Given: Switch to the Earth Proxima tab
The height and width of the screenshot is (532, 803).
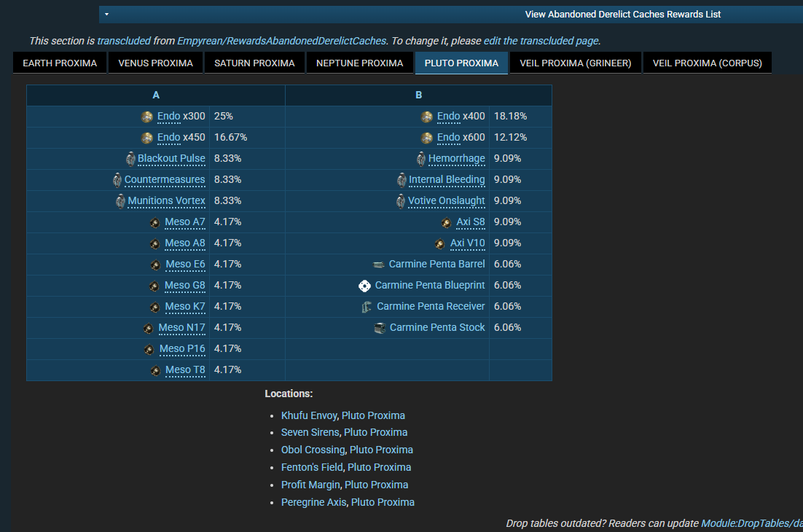Looking at the screenshot, I should click(x=60, y=63).
